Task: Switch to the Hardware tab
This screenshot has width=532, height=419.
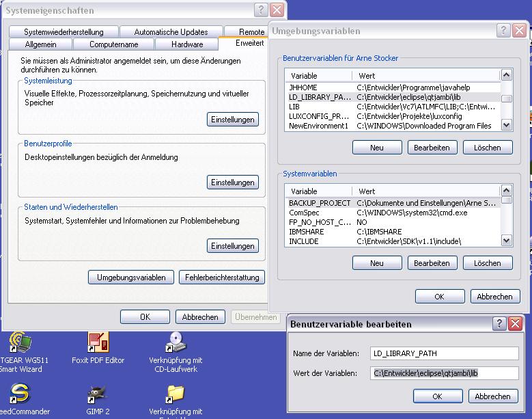Action: [187, 44]
